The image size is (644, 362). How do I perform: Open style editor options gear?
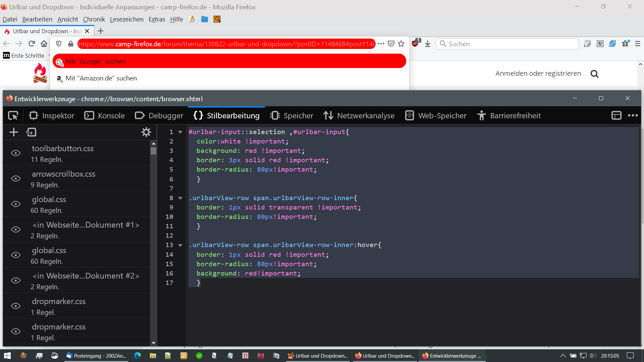click(x=146, y=132)
